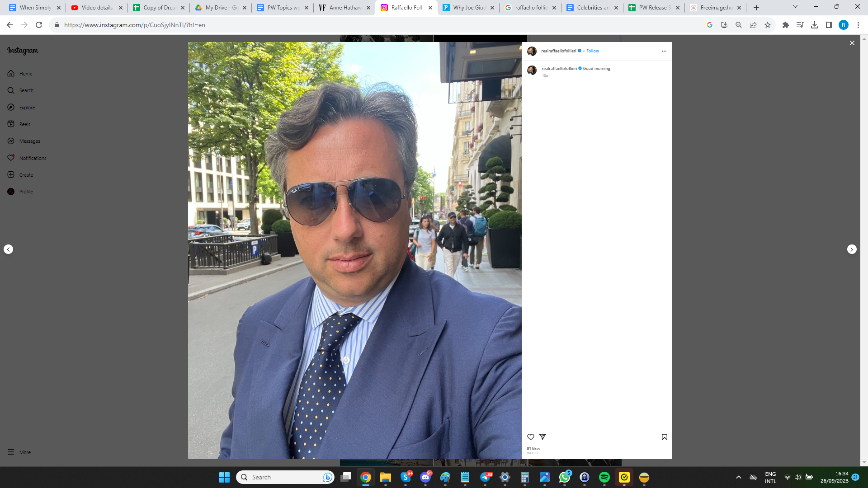Image resolution: width=868 pixels, height=488 pixels.
Task: Share post via paper plane icon
Action: 542,437
